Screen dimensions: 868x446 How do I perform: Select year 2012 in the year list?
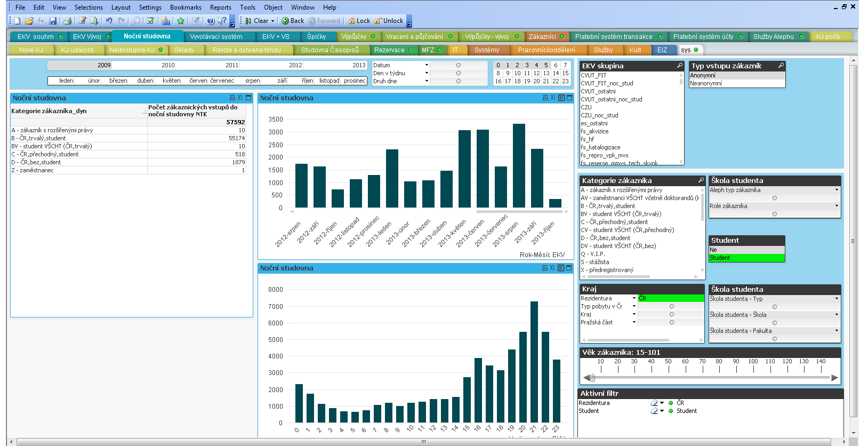[x=270, y=65]
